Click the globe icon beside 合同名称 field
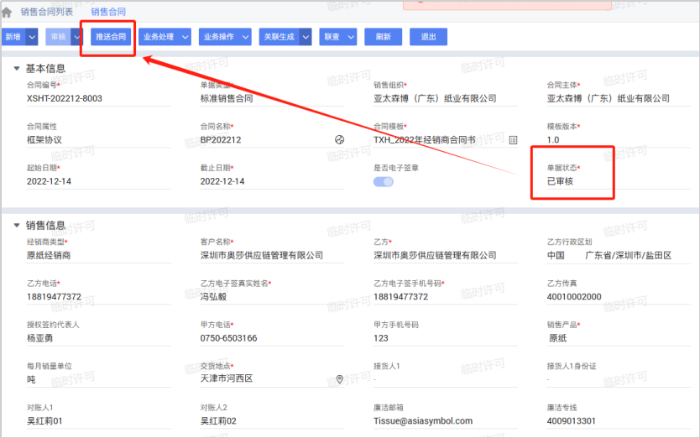The width and height of the screenshot is (700, 438). click(x=339, y=140)
